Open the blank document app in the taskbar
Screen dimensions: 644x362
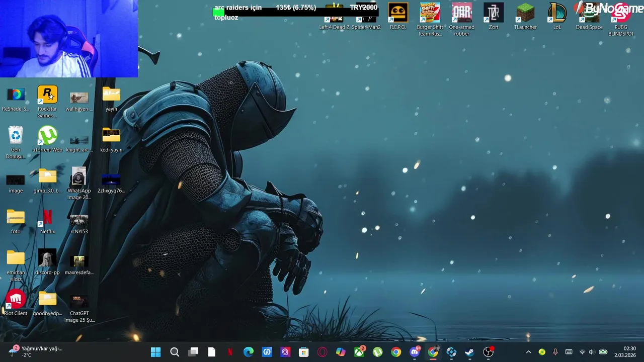coord(212,352)
